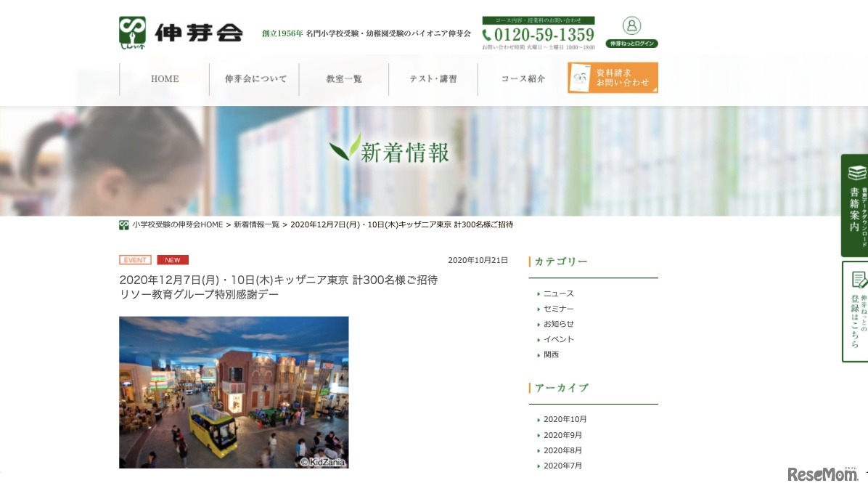This screenshot has width=868, height=491.
Task: Click the article title about キッザニア東京
Action: pos(279,280)
